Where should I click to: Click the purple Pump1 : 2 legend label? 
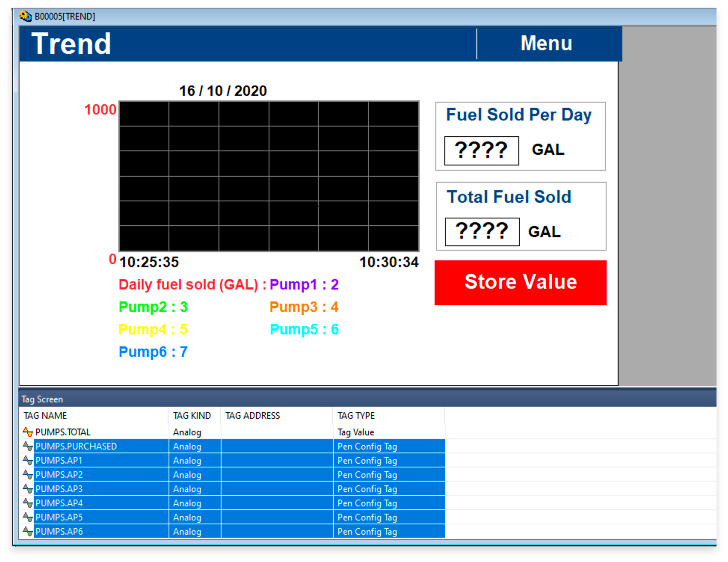(304, 284)
